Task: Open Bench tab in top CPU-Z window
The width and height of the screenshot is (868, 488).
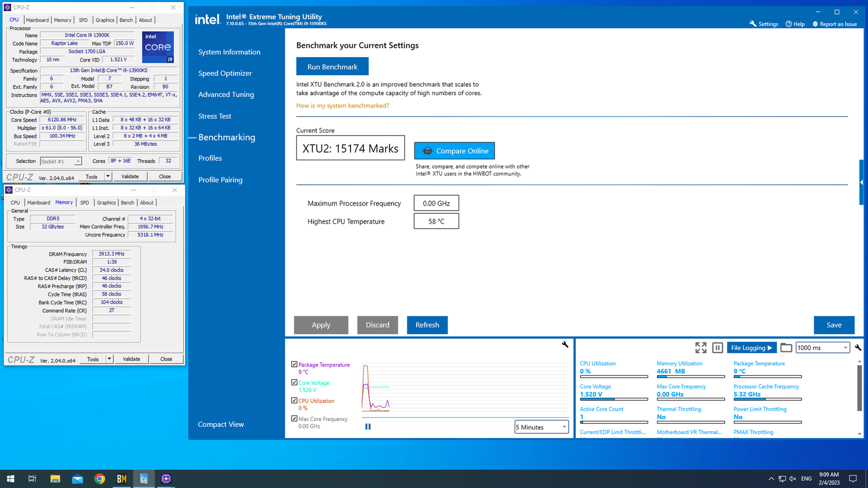Action: (126, 20)
